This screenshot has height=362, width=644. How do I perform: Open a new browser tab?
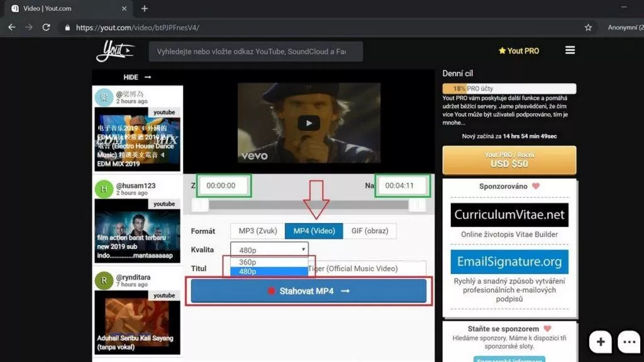tap(145, 8)
